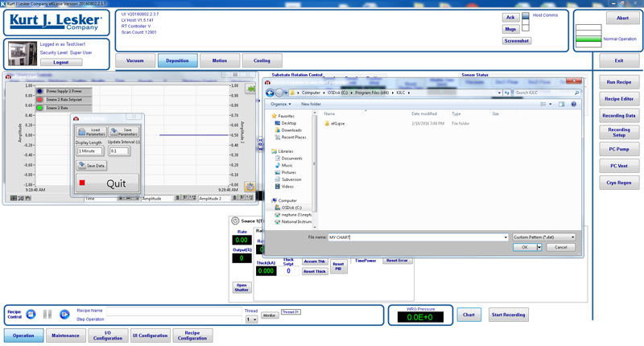Viewport: 644px width, 346px height.
Task: Click the green arrow export icon on chart
Action: [250, 89]
